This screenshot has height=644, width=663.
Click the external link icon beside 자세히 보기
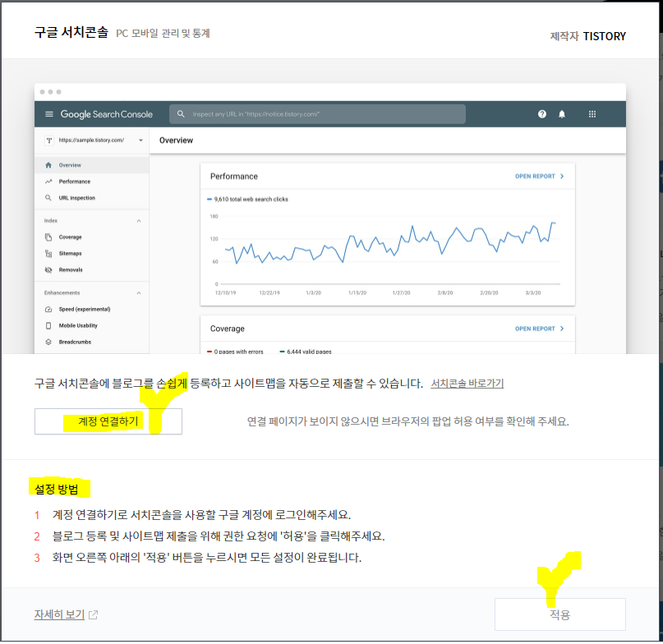tap(94, 614)
